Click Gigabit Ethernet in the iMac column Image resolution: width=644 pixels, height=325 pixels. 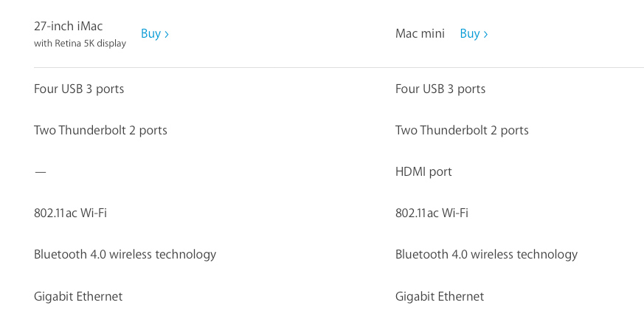pyautogui.click(x=78, y=297)
